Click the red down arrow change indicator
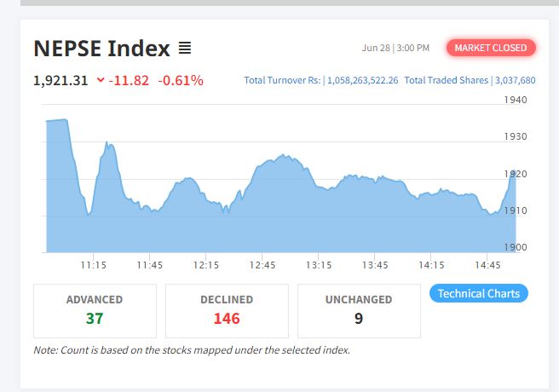 tap(101, 80)
